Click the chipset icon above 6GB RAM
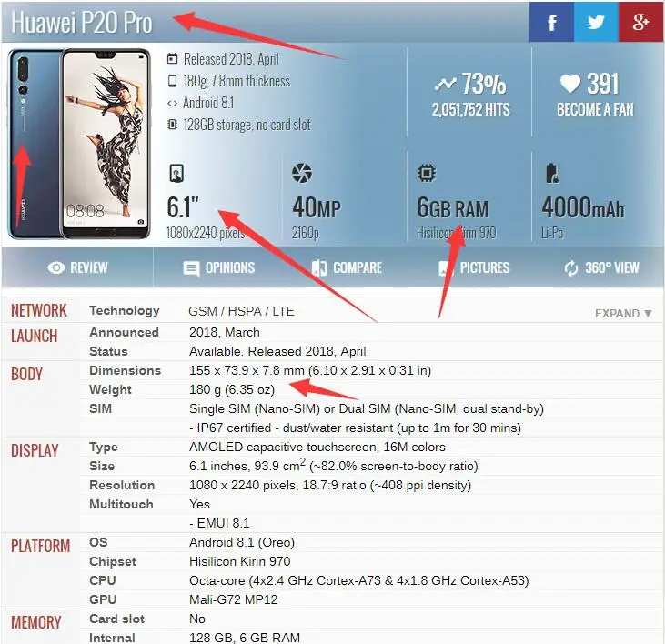 [x=427, y=173]
